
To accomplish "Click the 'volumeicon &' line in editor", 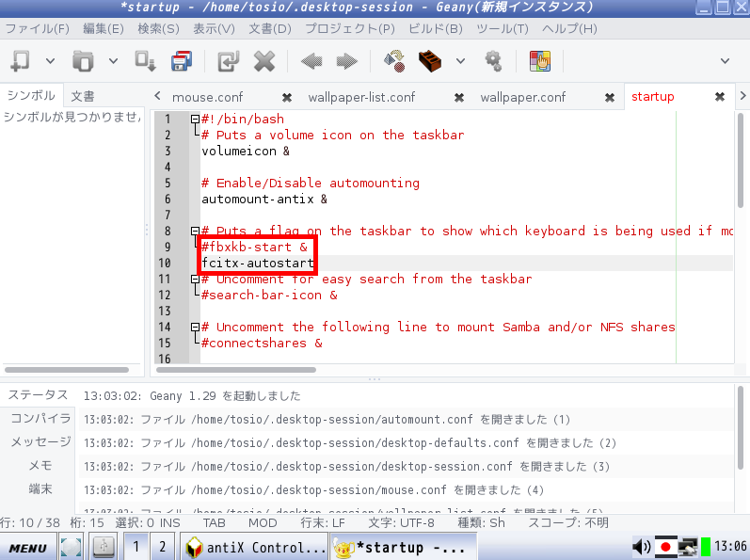I will [246, 152].
